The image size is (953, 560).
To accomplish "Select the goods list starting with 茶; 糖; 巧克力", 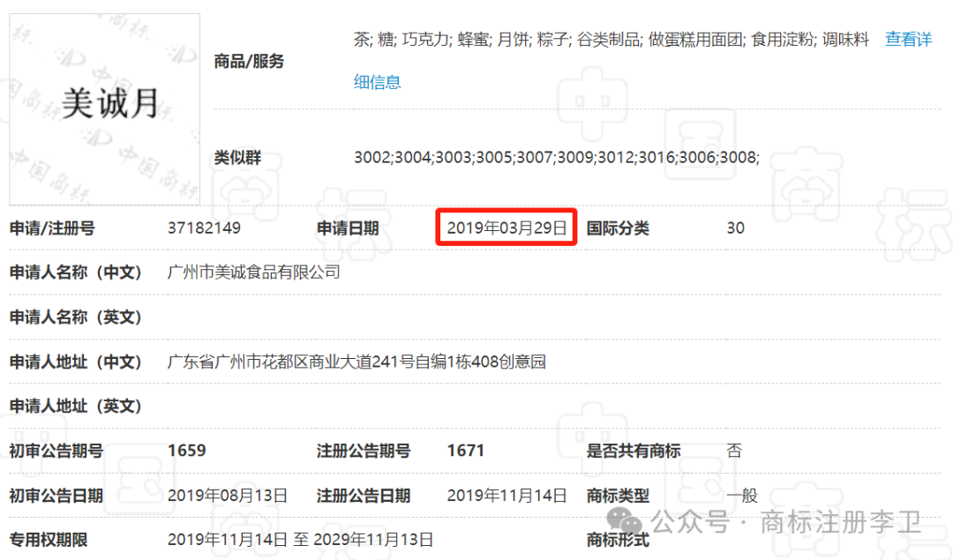I will tap(612, 40).
